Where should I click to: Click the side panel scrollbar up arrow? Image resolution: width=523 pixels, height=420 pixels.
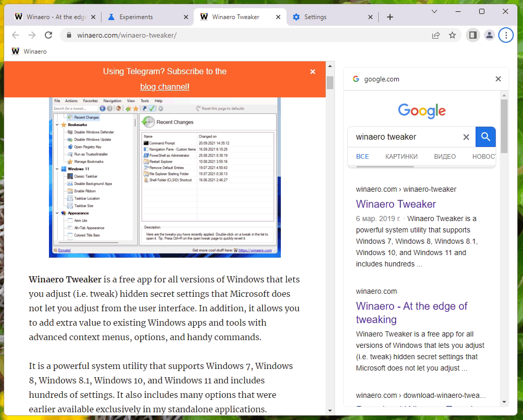coord(504,96)
